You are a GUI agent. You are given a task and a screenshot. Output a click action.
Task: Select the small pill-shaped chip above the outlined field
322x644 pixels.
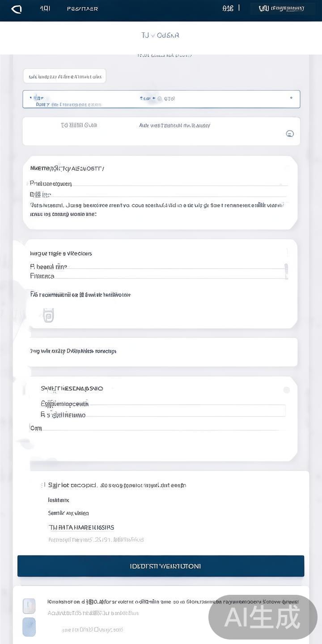[64, 76]
